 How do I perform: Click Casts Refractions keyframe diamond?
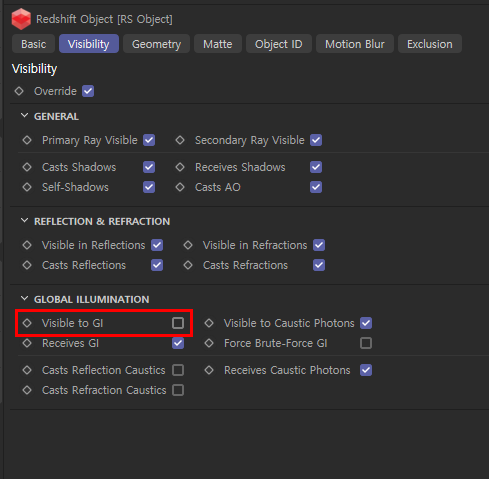coord(188,265)
